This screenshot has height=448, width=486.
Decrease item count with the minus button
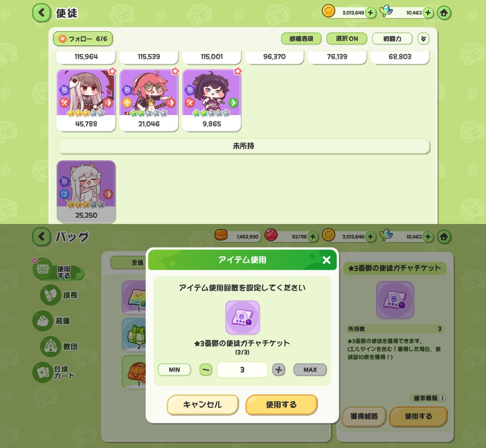(206, 369)
